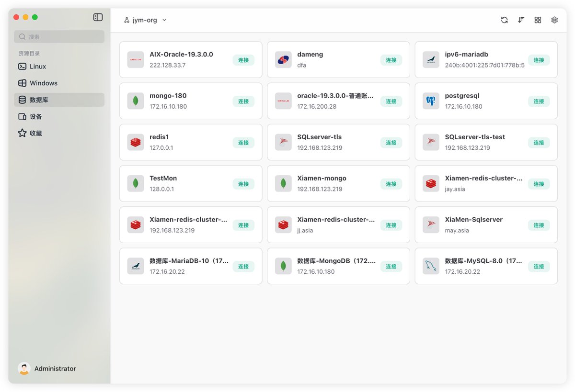
Task: Connect to AIX-Oracle-19.3.0.0 via 连接
Action: coord(243,60)
